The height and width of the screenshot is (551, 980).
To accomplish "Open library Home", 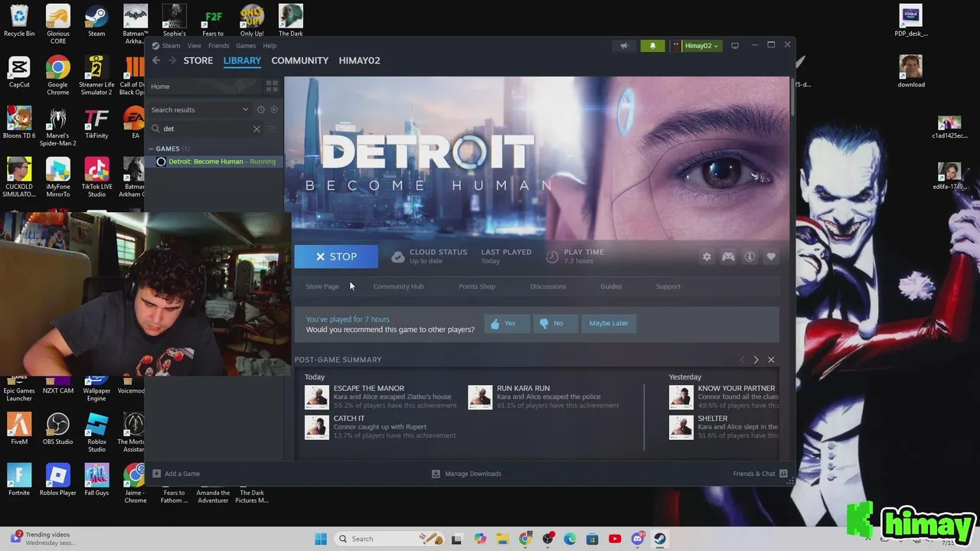I will click(160, 86).
